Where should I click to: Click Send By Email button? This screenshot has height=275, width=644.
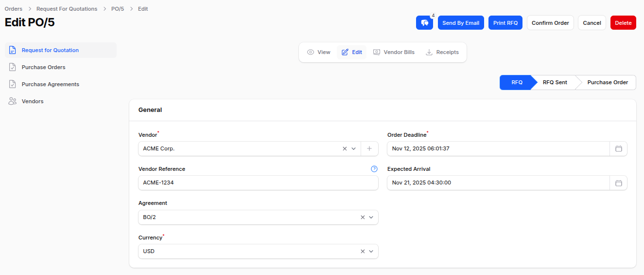click(461, 23)
